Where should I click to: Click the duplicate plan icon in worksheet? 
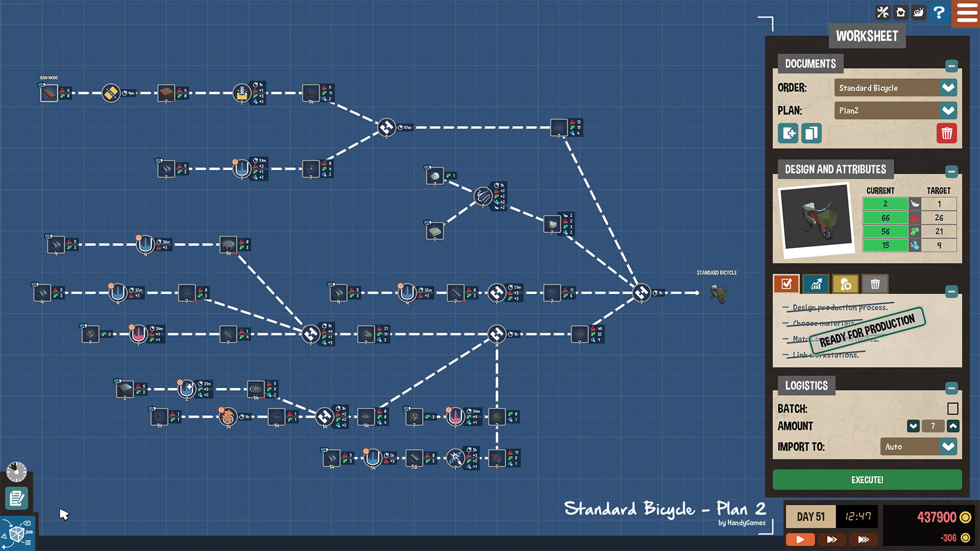coord(811,133)
